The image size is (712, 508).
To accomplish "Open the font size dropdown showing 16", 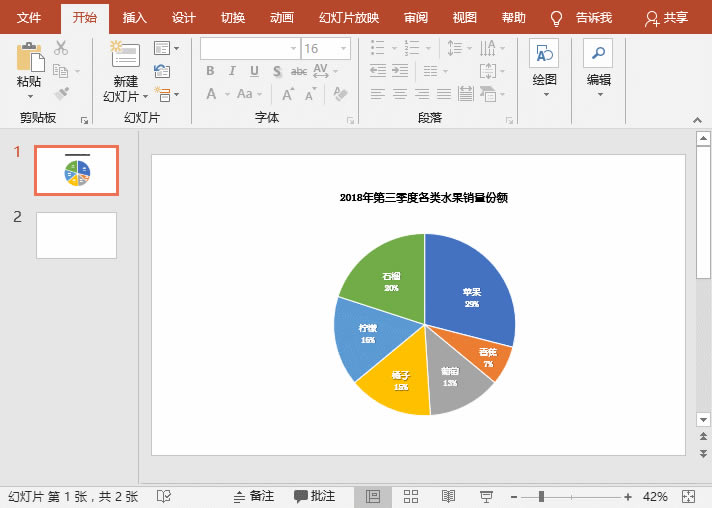I will [344, 48].
